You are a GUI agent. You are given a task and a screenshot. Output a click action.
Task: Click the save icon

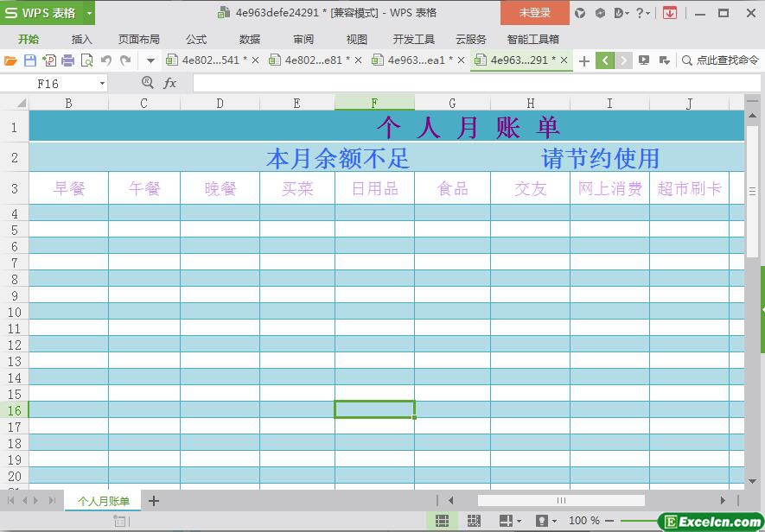[x=30, y=60]
